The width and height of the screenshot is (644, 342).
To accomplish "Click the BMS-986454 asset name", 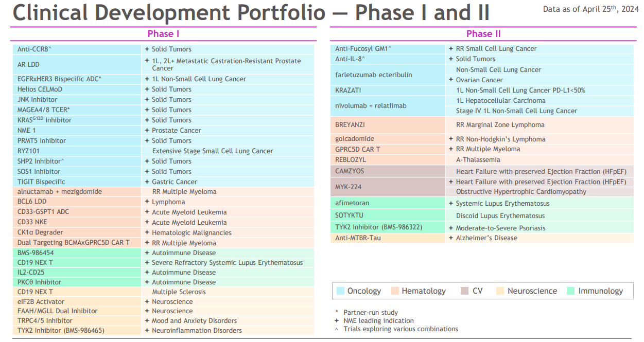I will tap(36, 253).
